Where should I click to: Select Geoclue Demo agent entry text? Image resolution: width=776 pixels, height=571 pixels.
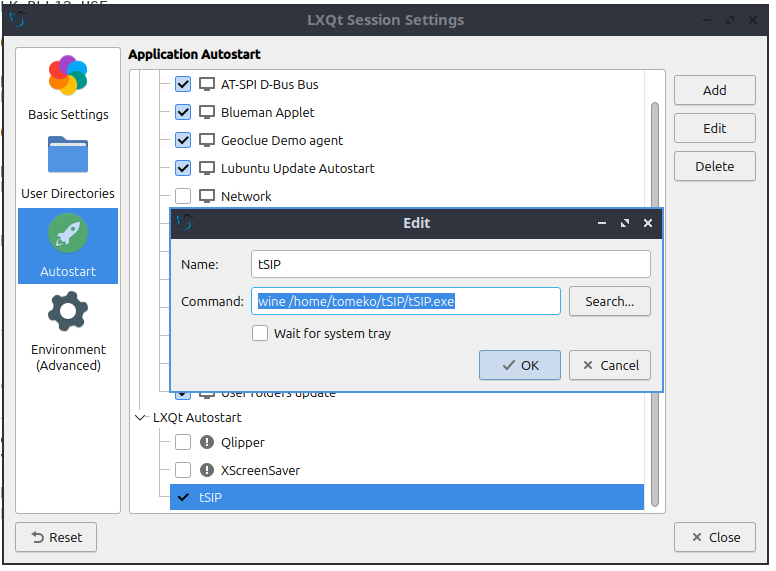coord(282,141)
